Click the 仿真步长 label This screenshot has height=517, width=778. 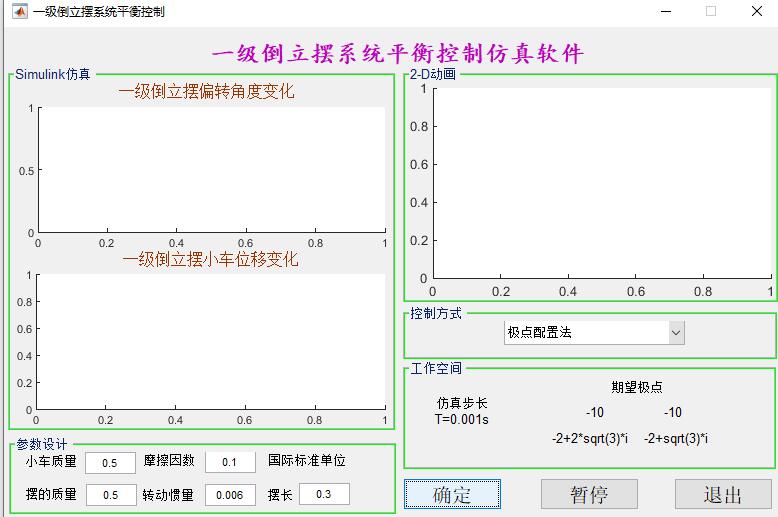tap(462, 403)
